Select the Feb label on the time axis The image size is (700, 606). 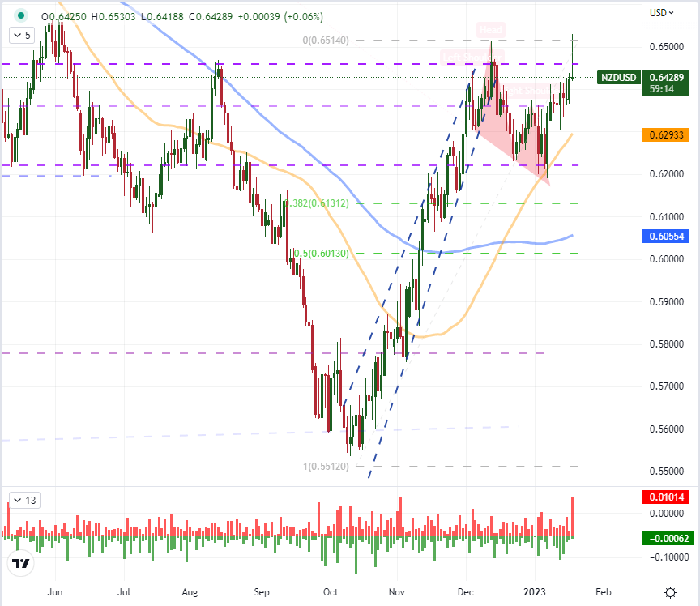click(602, 592)
